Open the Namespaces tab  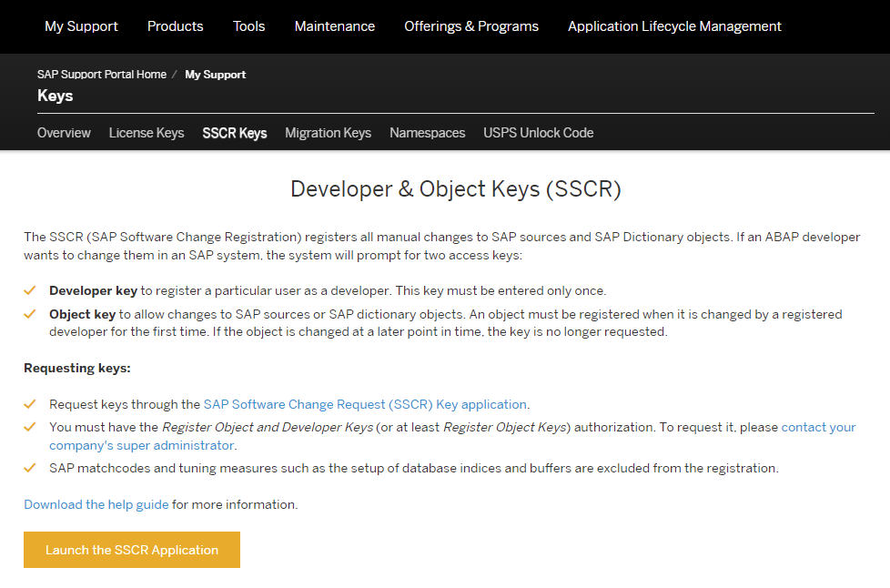(x=428, y=133)
